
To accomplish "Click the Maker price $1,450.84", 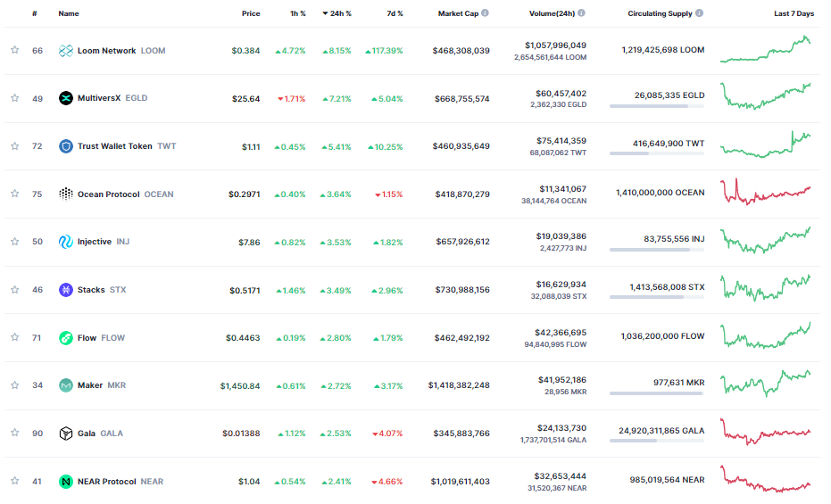I will click(240, 386).
